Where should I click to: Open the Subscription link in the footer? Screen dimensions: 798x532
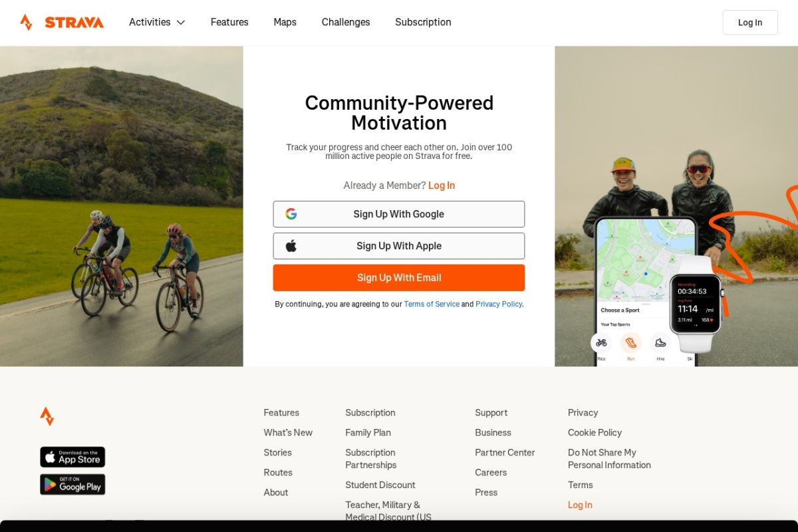point(370,413)
